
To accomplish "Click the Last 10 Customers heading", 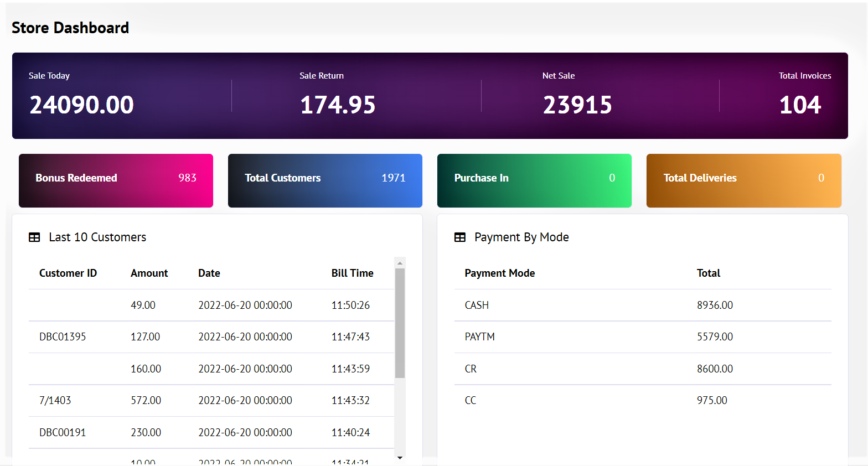I will [x=97, y=237].
